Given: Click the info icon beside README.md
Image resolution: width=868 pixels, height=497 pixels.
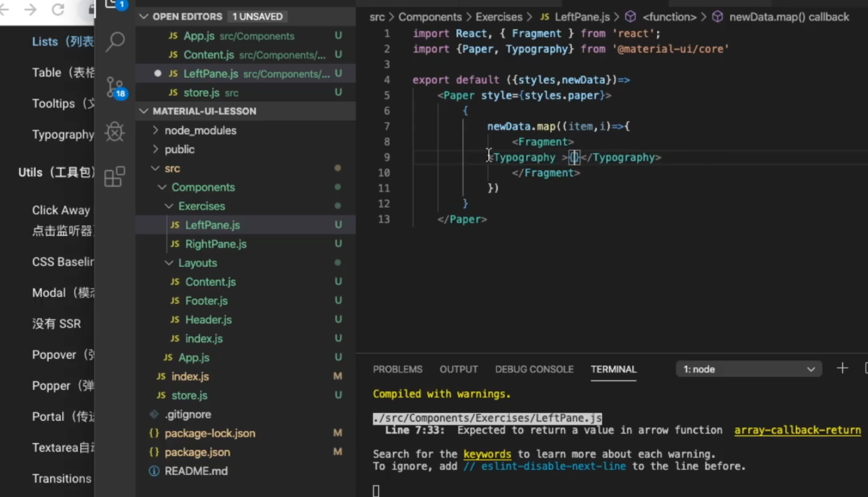Looking at the screenshot, I should tap(153, 471).
